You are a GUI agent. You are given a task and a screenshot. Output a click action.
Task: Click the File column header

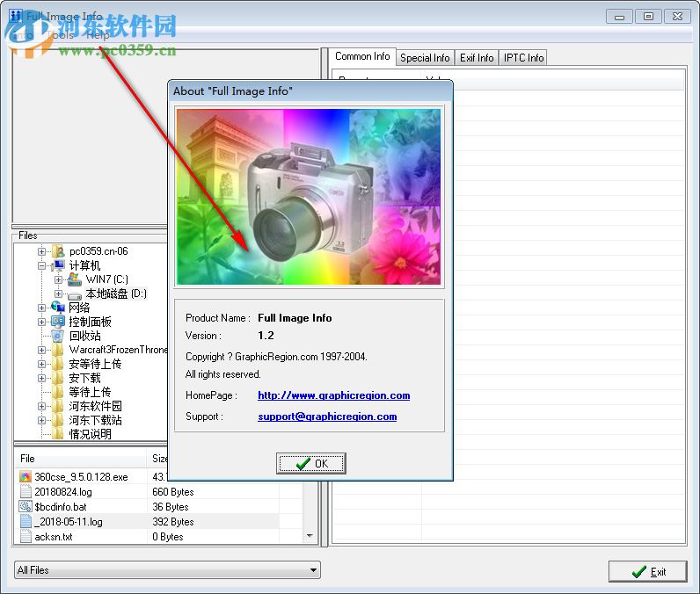tap(81, 459)
